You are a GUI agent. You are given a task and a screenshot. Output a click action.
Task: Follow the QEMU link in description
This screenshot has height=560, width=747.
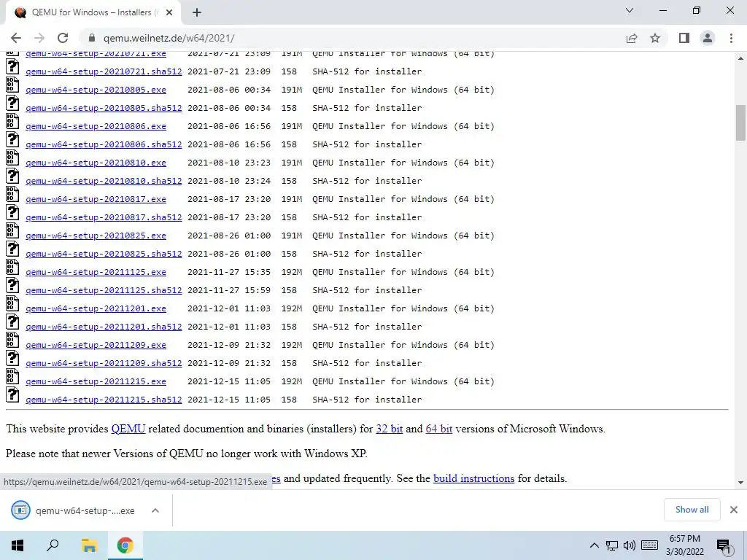[x=128, y=429]
